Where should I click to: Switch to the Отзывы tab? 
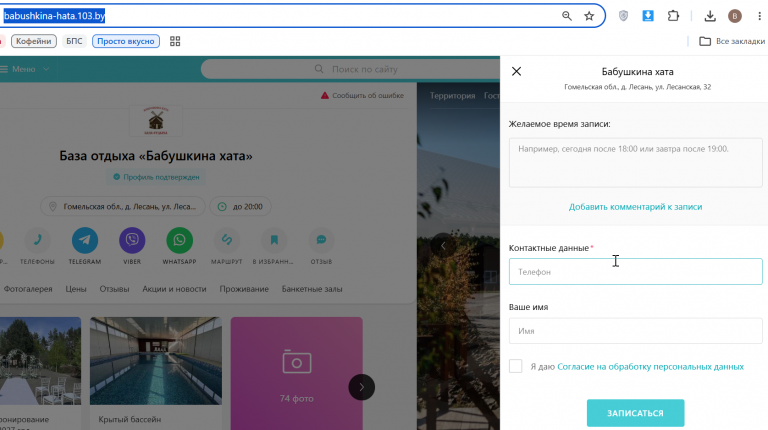coord(114,289)
